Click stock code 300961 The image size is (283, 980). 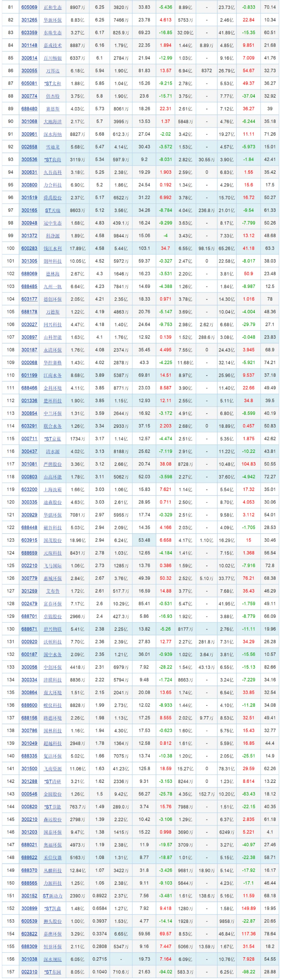coord(29,134)
